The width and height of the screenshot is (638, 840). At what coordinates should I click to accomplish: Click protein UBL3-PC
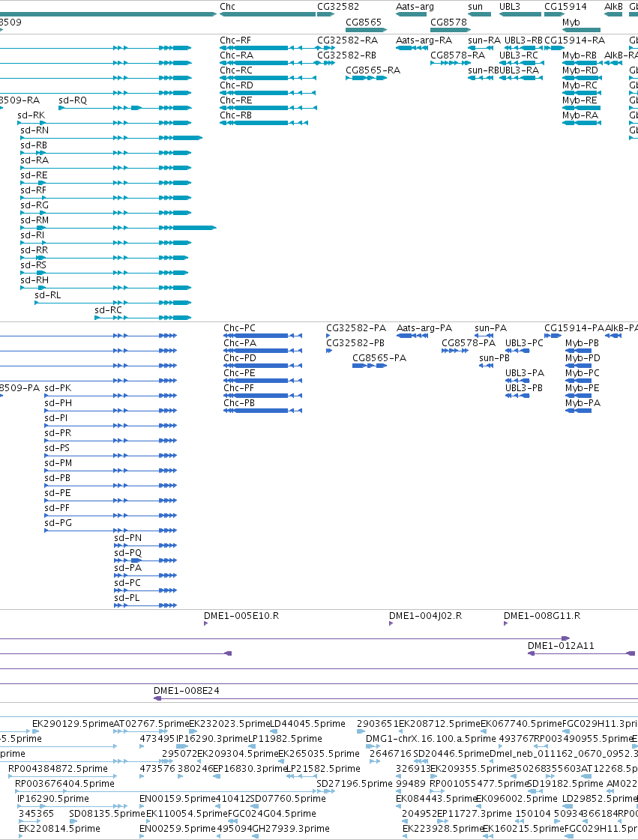517,351
